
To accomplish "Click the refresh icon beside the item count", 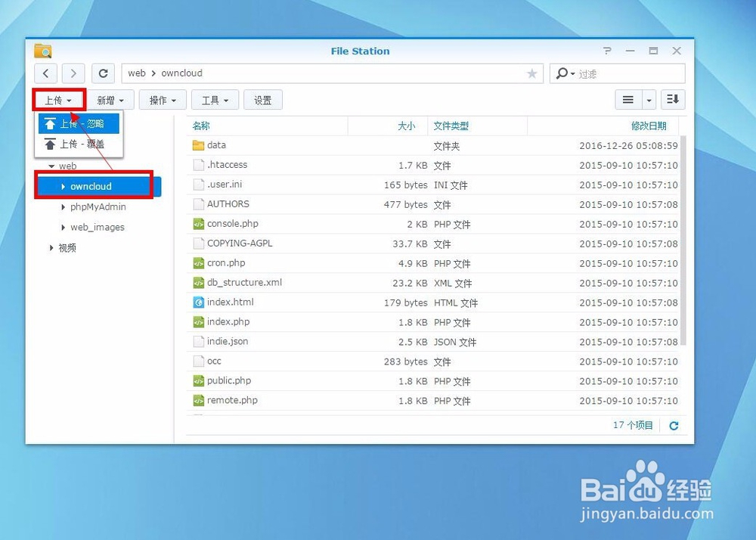I will click(x=674, y=425).
